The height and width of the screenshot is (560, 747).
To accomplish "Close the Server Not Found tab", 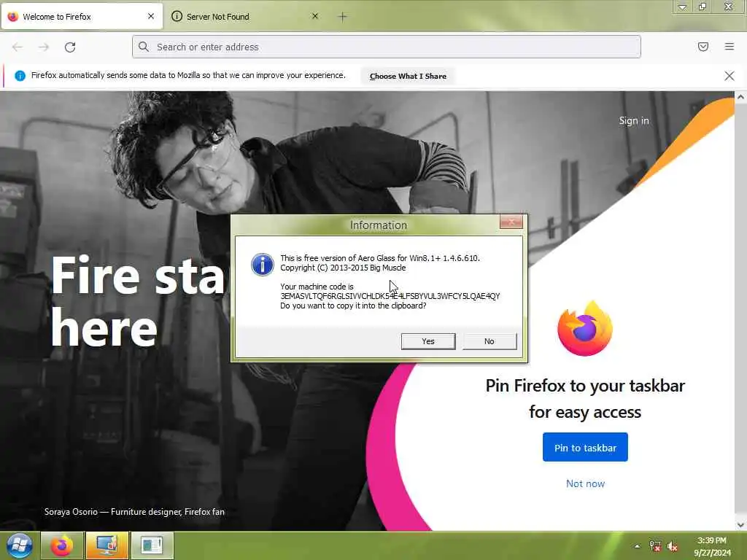I will [x=315, y=16].
